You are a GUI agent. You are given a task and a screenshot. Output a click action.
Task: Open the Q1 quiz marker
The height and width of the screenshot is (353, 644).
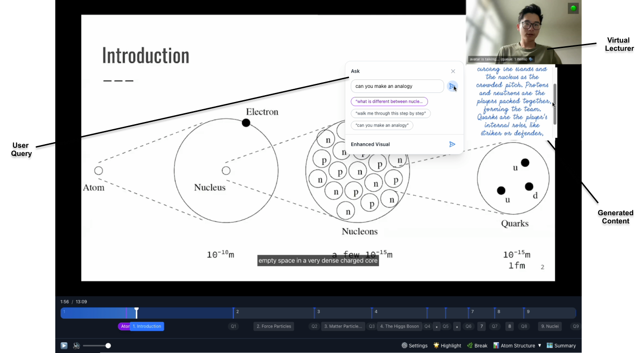click(x=233, y=326)
